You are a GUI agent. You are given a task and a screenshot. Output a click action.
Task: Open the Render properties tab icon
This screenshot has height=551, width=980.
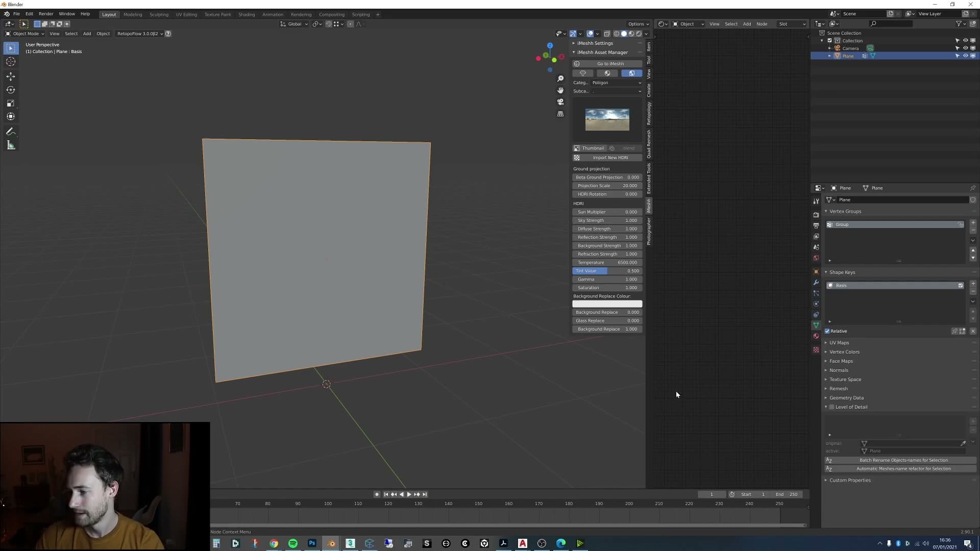coord(816,215)
